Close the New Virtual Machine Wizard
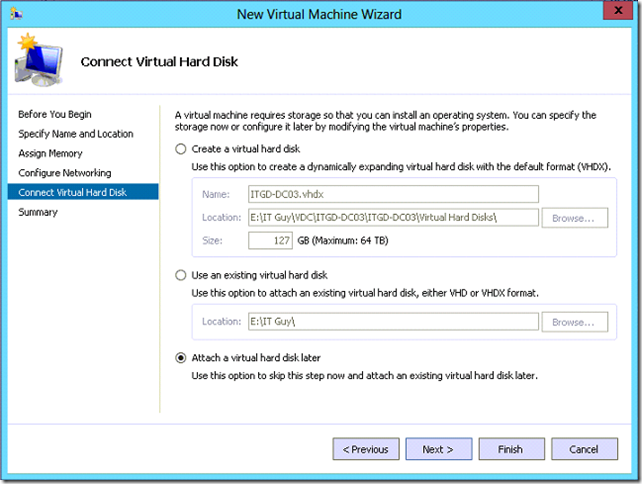This screenshot has height=484, width=642. [x=618, y=10]
